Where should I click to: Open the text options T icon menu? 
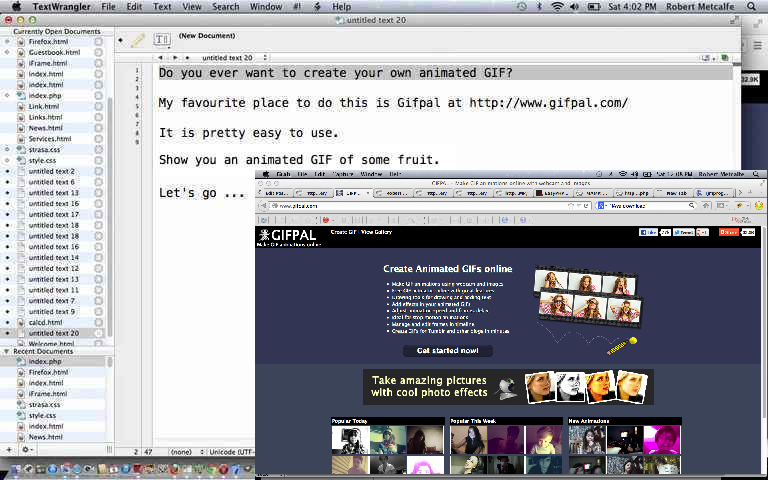(x=162, y=40)
